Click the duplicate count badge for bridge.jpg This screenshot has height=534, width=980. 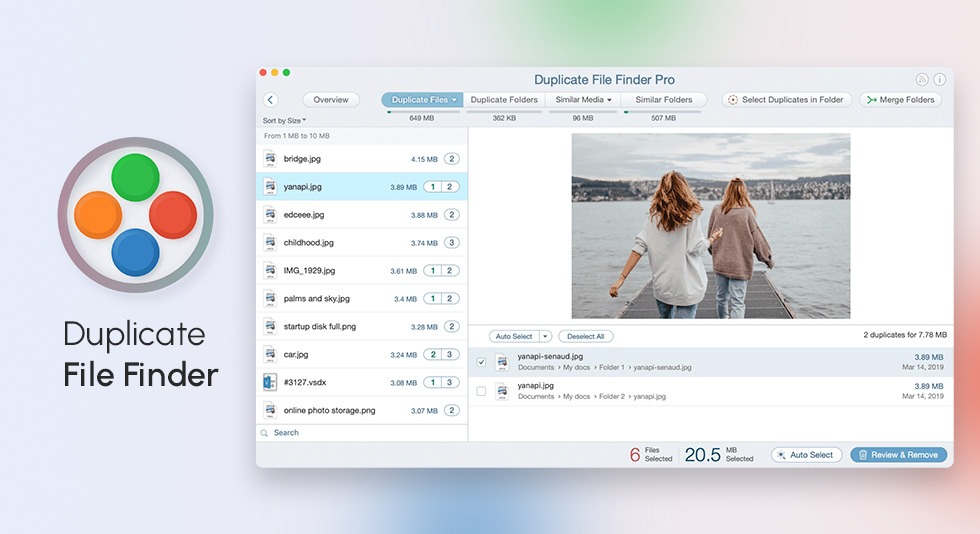452,159
